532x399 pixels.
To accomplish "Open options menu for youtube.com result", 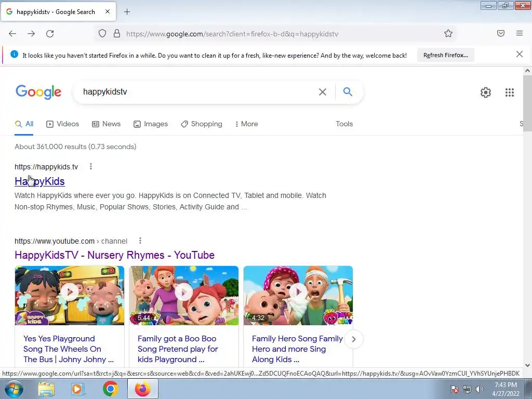I will (x=140, y=241).
